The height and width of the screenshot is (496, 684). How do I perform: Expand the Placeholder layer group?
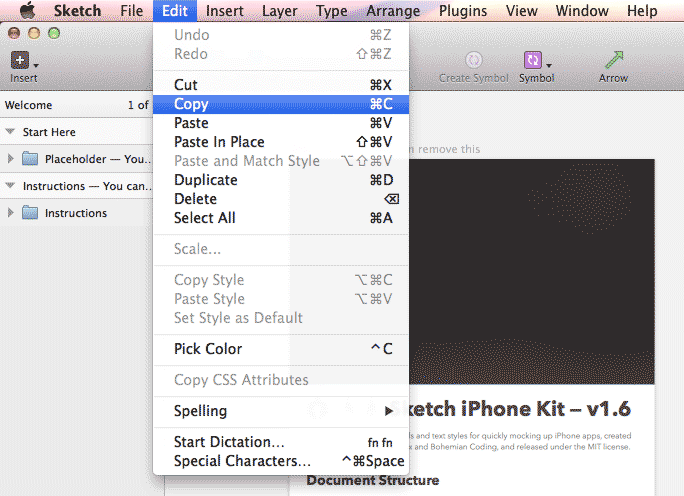pos(10,159)
